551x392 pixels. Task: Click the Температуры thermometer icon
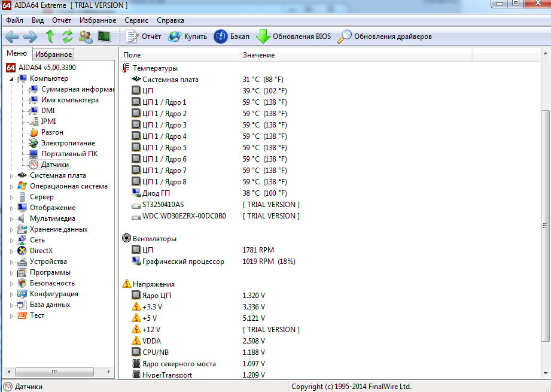click(126, 68)
